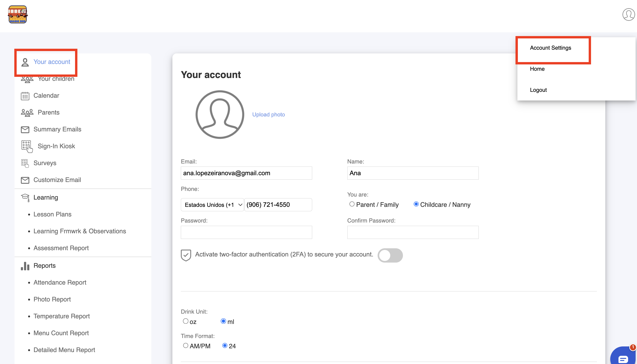
Task: Click into the Password field
Action: point(246,232)
